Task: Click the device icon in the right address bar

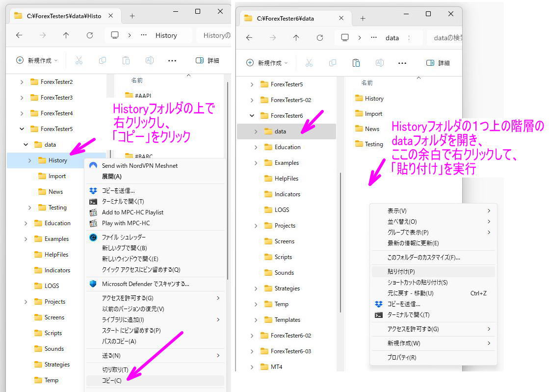Action: tap(345, 38)
